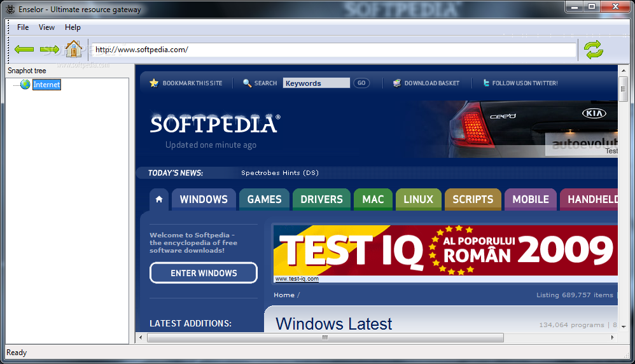The height and width of the screenshot is (364, 635).
Task: Switch to the GAMES category tab
Action: click(264, 199)
